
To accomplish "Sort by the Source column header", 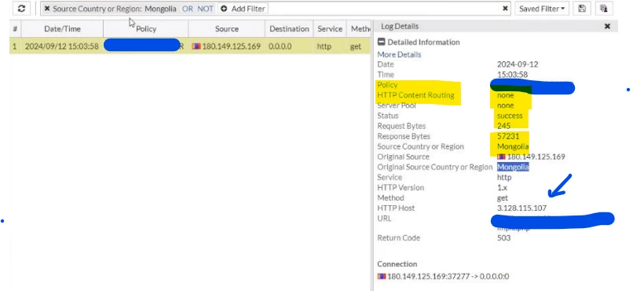I will 227,29.
